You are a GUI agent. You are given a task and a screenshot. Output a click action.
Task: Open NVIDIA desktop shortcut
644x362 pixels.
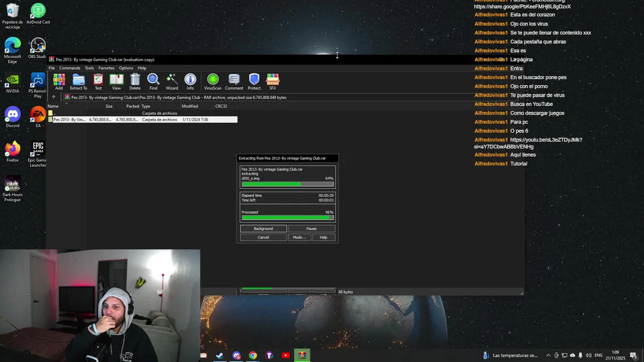(x=13, y=83)
